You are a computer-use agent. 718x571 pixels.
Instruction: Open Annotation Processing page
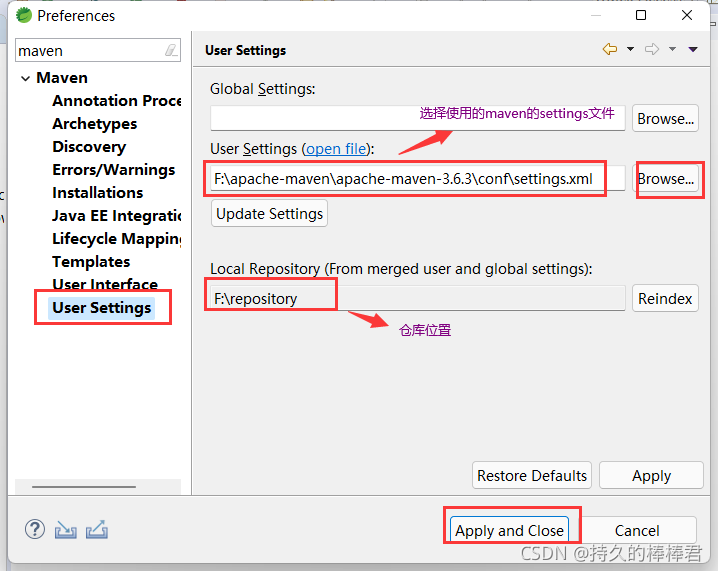(x=117, y=101)
